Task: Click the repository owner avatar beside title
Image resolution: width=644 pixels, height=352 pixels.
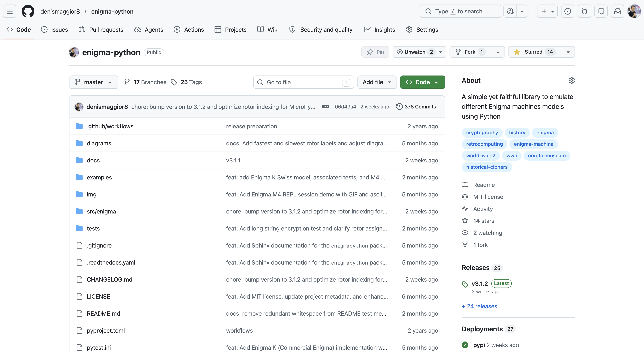Action: tap(74, 52)
